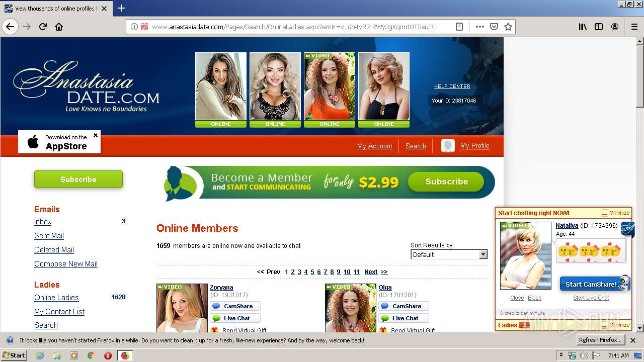The height and width of the screenshot is (362, 644).
Task: Open Deleted Mail link
Action: 54,250
